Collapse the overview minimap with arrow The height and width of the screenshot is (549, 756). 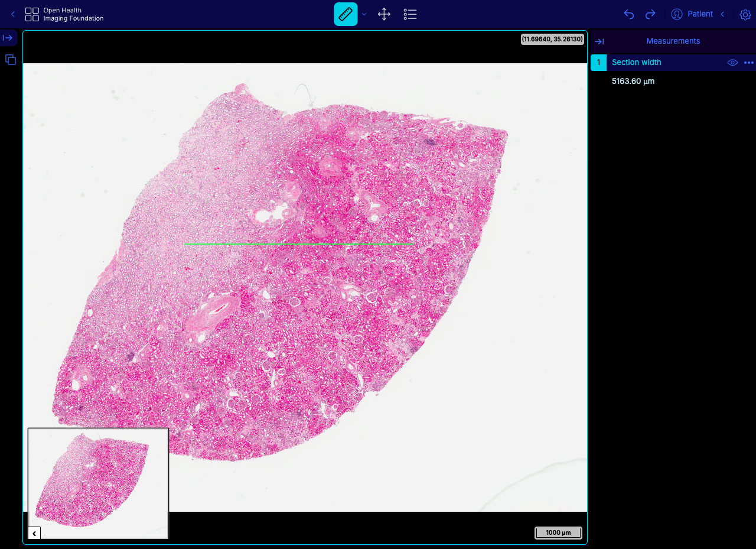click(x=34, y=533)
